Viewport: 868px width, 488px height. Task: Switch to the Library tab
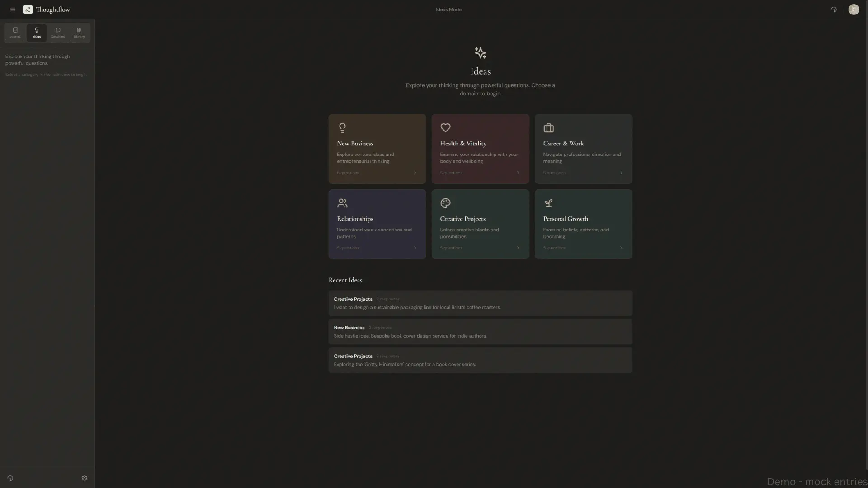(79, 33)
